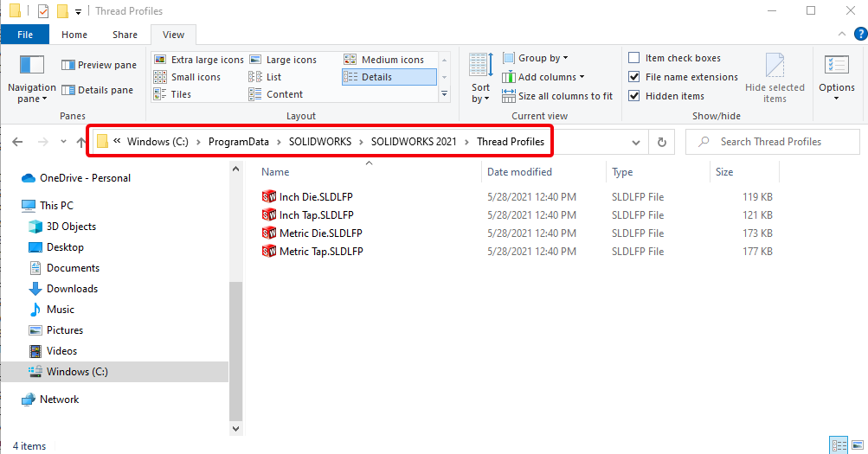The width and height of the screenshot is (868, 454).
Task: Select This PC in navigation pane
Action: pyautogui.click(x=47, y=206)
